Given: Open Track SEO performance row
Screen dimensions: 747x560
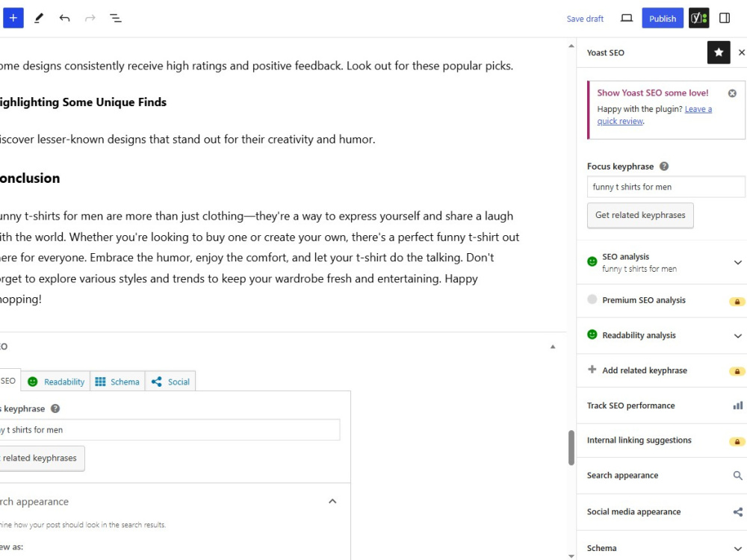Looking at the screenshot, I should [662, 405].
